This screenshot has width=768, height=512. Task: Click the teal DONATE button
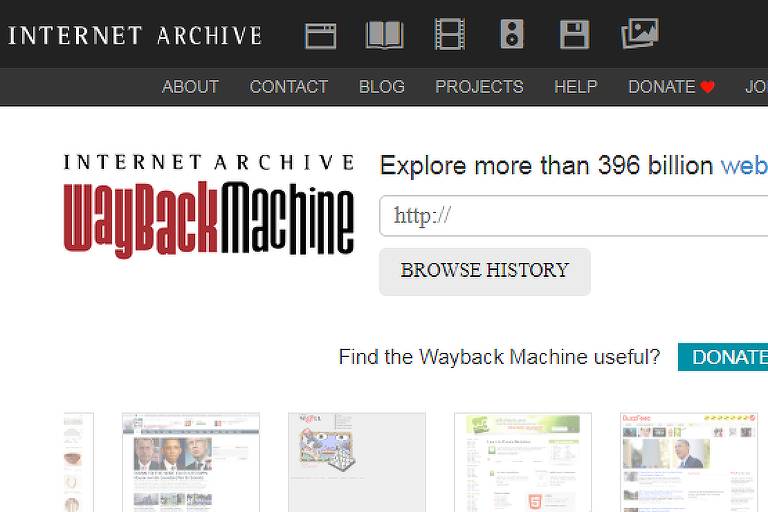click(723, 357)
